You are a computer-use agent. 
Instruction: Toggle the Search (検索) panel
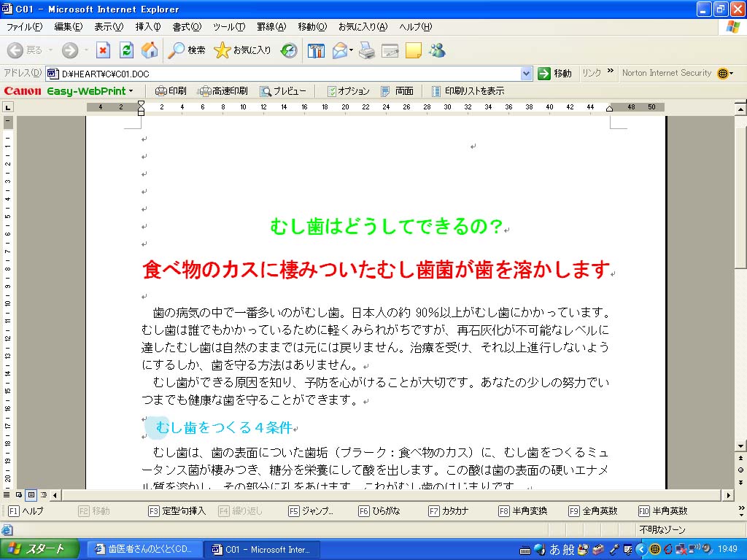tap(187, 50)
